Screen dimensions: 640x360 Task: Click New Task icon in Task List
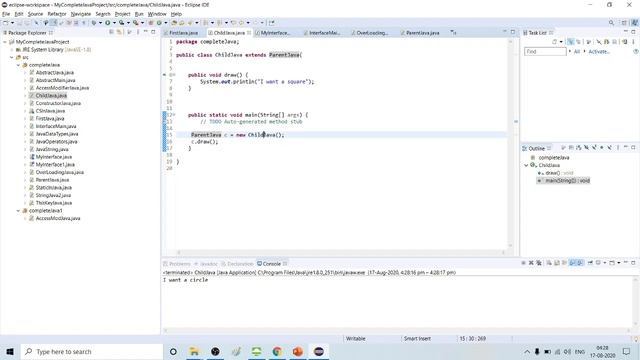click(x=554, y=42)
